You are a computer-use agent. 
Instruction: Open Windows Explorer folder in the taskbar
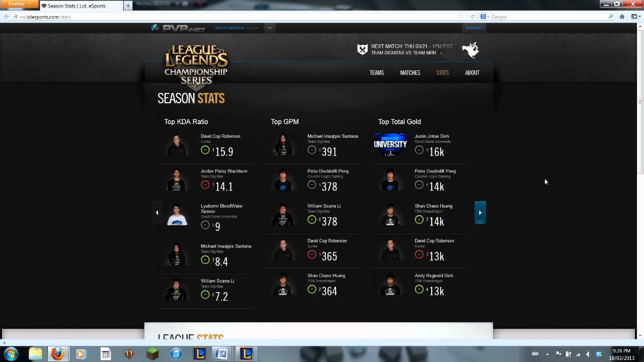point(35,354)
